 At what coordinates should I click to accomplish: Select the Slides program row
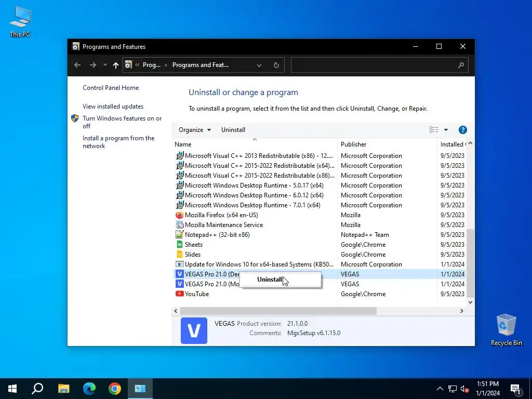(320, 254)
